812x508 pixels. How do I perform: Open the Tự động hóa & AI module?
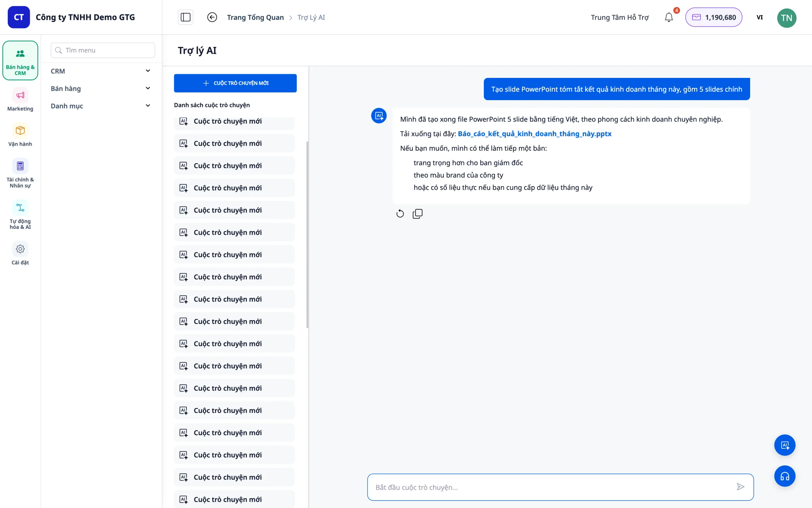click(x=20, y=215)
